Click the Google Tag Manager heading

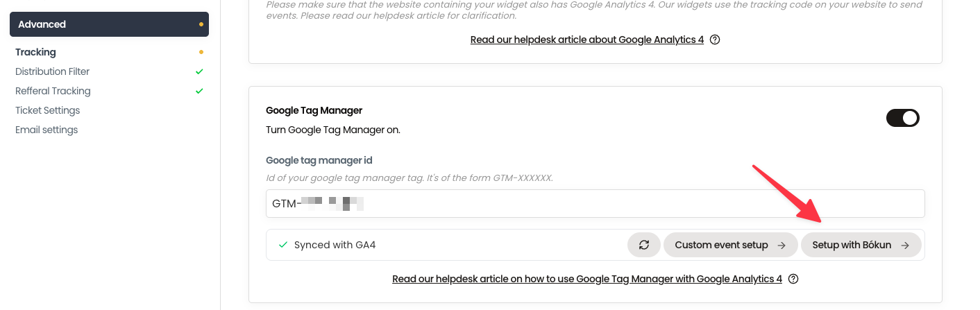tap(314, 110)
